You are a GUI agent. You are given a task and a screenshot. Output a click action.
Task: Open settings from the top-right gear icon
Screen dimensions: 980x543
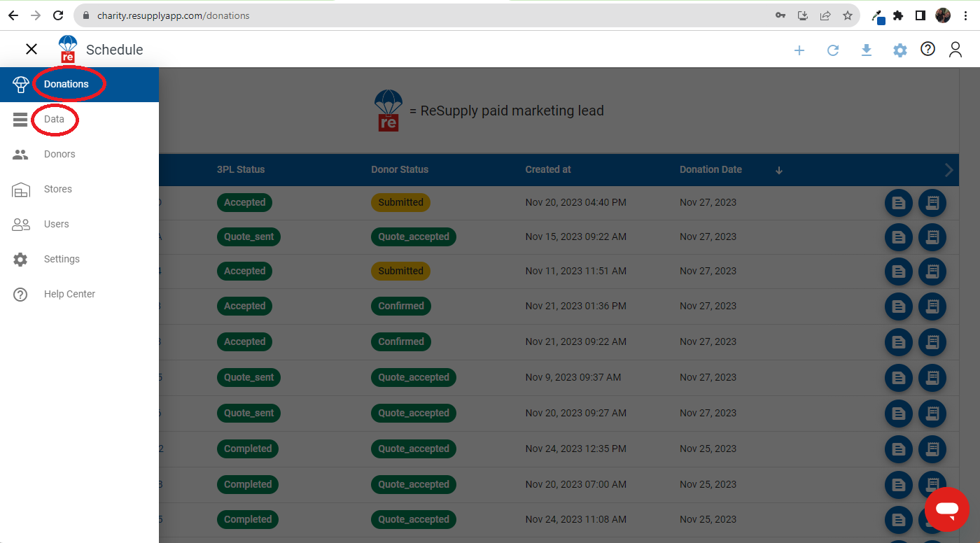(900, 50)
